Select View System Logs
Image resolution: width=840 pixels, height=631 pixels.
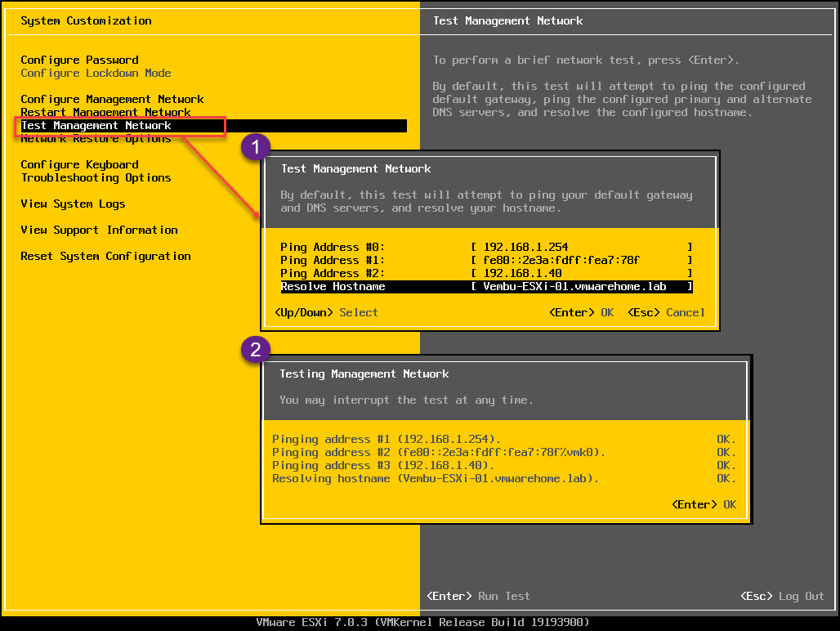(73, 204)
